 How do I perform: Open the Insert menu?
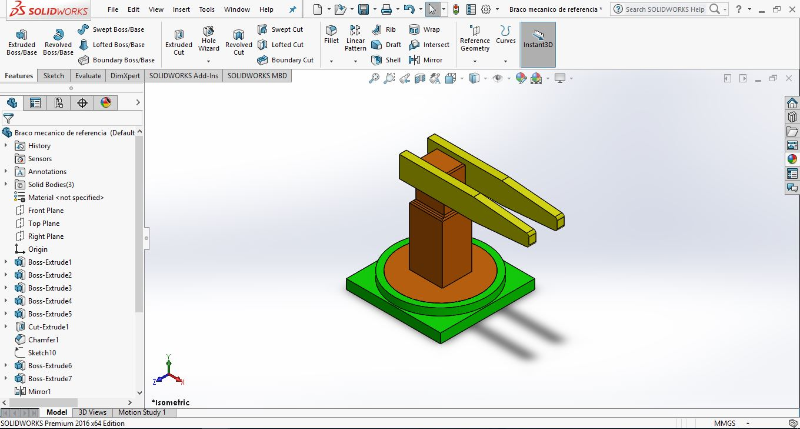(181, 9)
